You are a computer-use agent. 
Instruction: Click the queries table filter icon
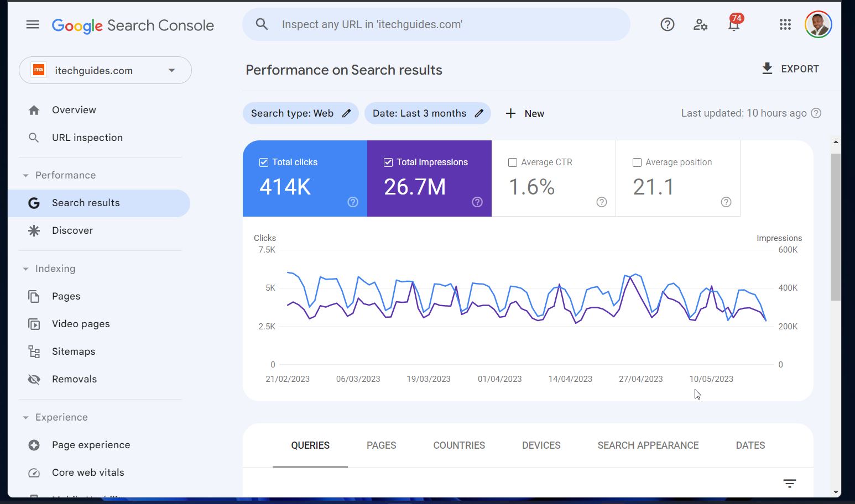coord(790,484)
